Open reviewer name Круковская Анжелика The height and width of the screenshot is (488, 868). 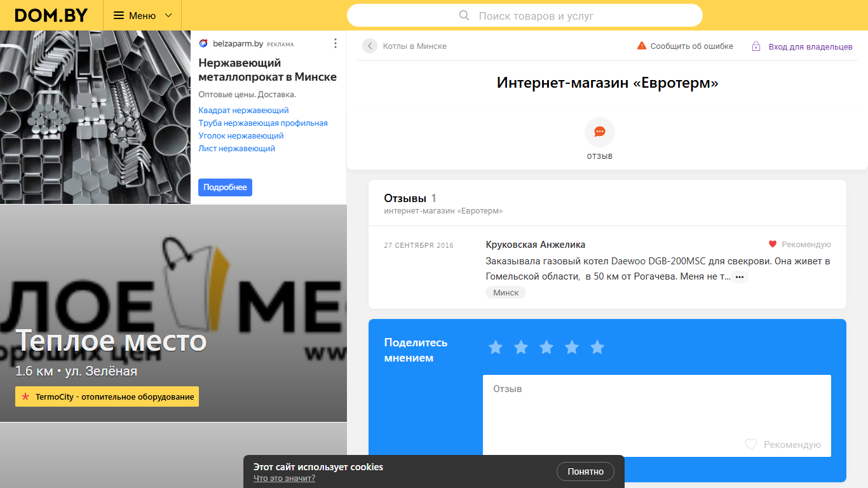536,245
